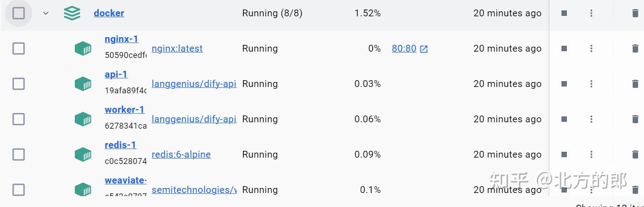The width and height of the screenshot is (644, 207).
Task: Delete the docker compose stack
Action: pos(635,13)
